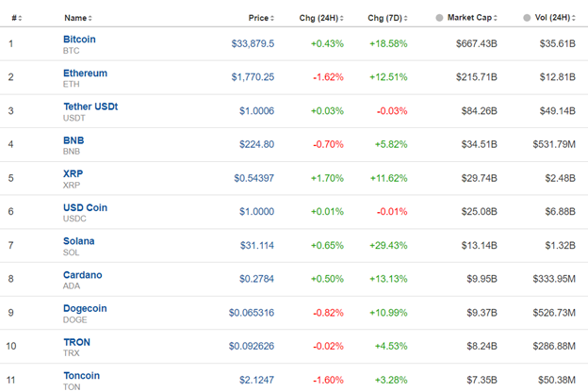The image size is (588, 391).
Task: Sort by Chg (24H) column header
Action: point(321,18)
